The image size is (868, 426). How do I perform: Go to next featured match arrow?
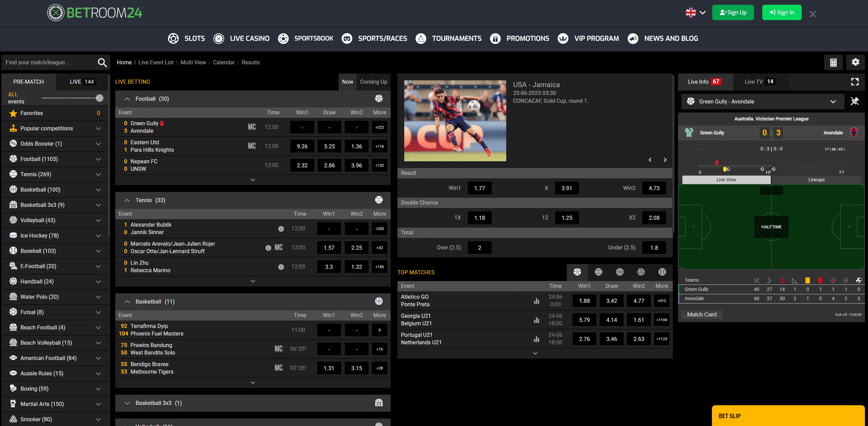[x=665, y=160]
